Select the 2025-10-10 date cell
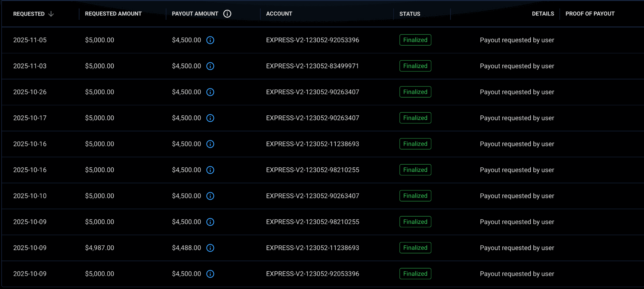 coord(30,196)
